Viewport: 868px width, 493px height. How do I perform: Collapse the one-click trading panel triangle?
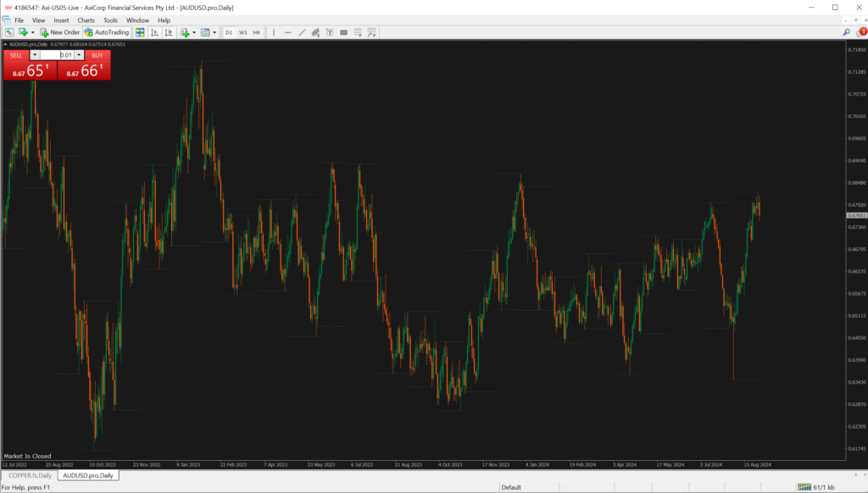pyautogui.click(x=5, y=44)
